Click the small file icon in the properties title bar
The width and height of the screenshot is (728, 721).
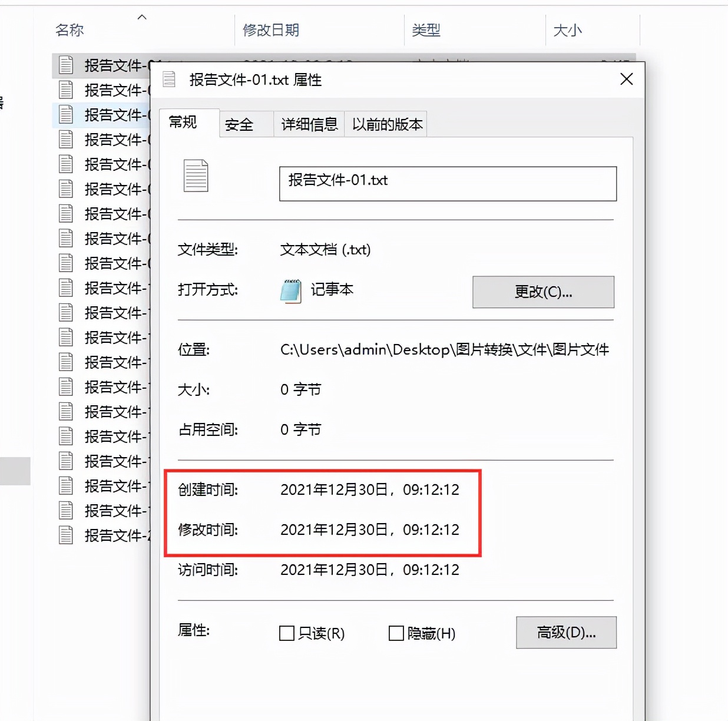[169, 79]
